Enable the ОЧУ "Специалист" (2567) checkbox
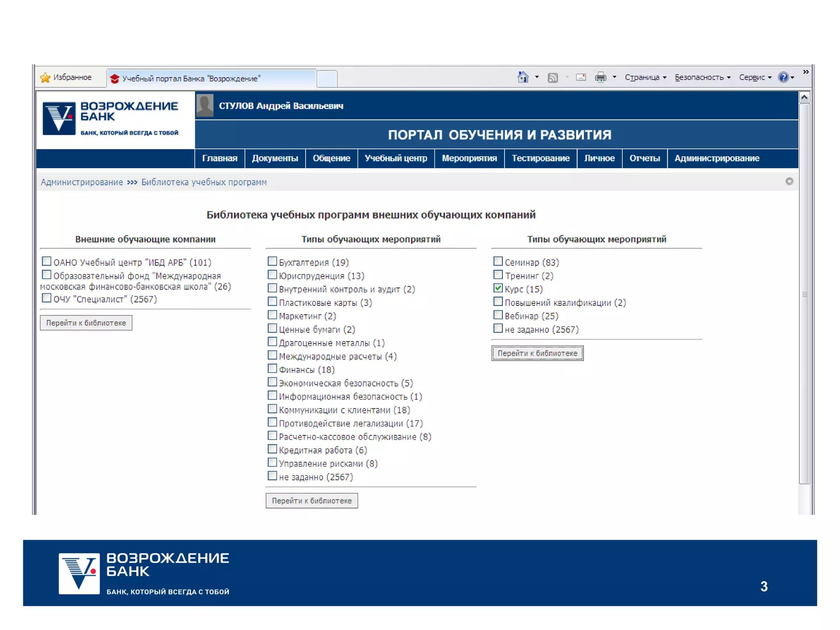840x630 pixels. (x=47, y=298)
